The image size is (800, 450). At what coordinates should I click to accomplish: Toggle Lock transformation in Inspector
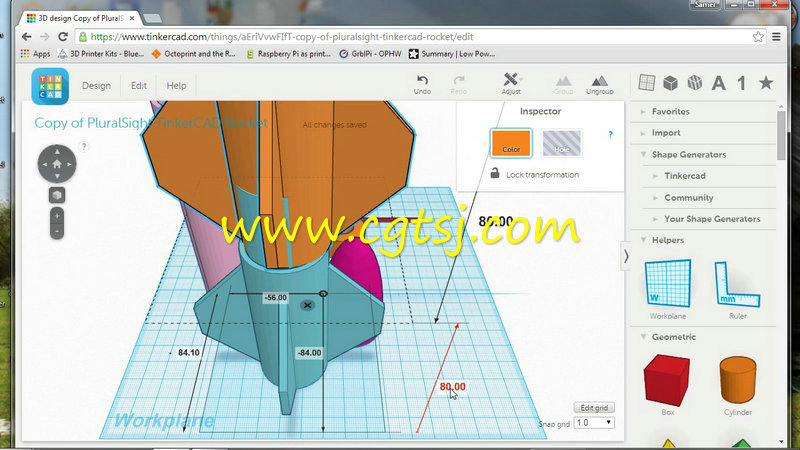coord(535,174)
